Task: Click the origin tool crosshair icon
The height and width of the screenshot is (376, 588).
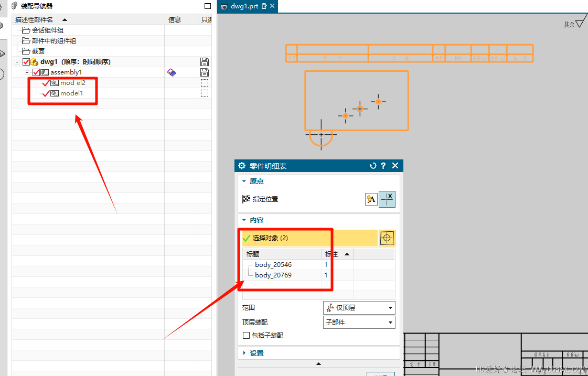Action: tap(387, 199)
